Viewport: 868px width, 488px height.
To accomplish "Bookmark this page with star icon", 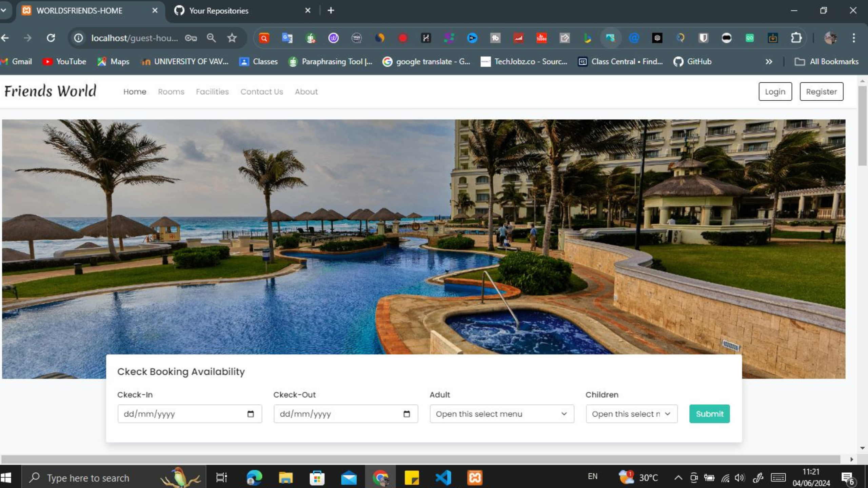I will coord(232,38).
